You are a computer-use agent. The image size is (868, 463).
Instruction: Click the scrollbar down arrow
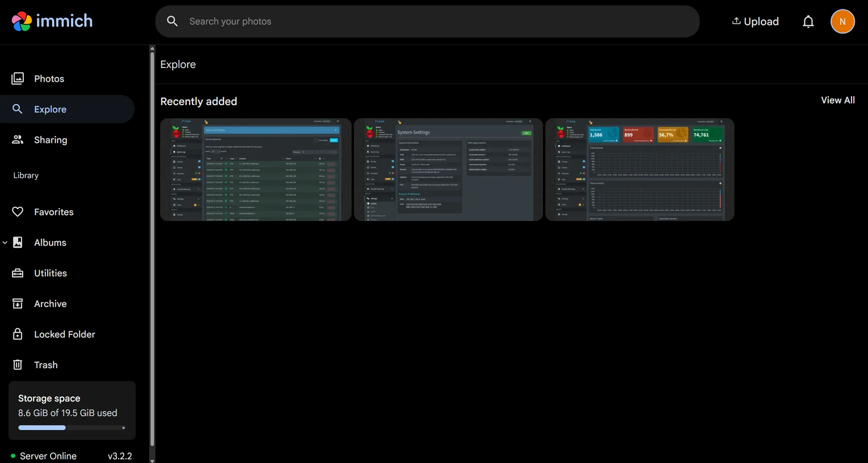(x=152, y=461)
